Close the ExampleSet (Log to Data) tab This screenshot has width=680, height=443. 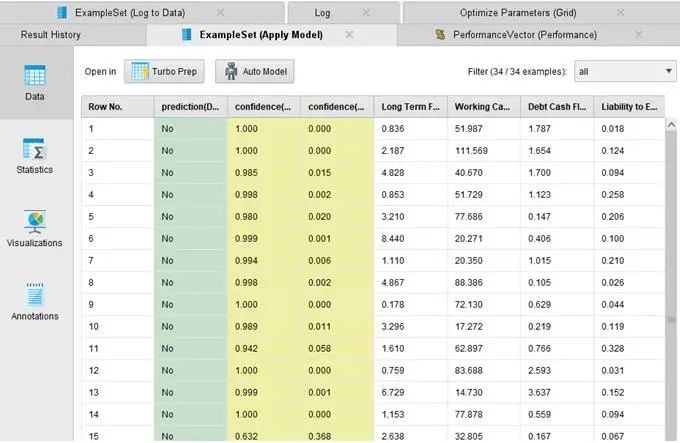[x=220, y=13]
